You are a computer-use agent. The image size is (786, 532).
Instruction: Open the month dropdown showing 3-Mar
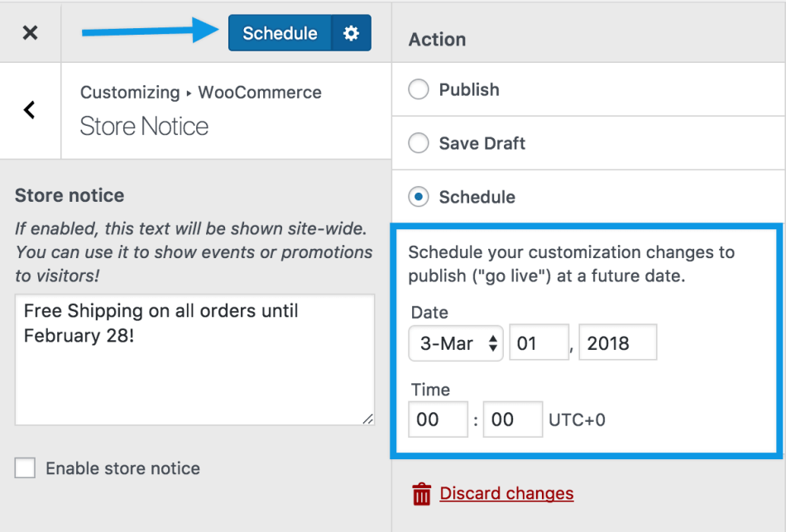click(x=456, y=343)
